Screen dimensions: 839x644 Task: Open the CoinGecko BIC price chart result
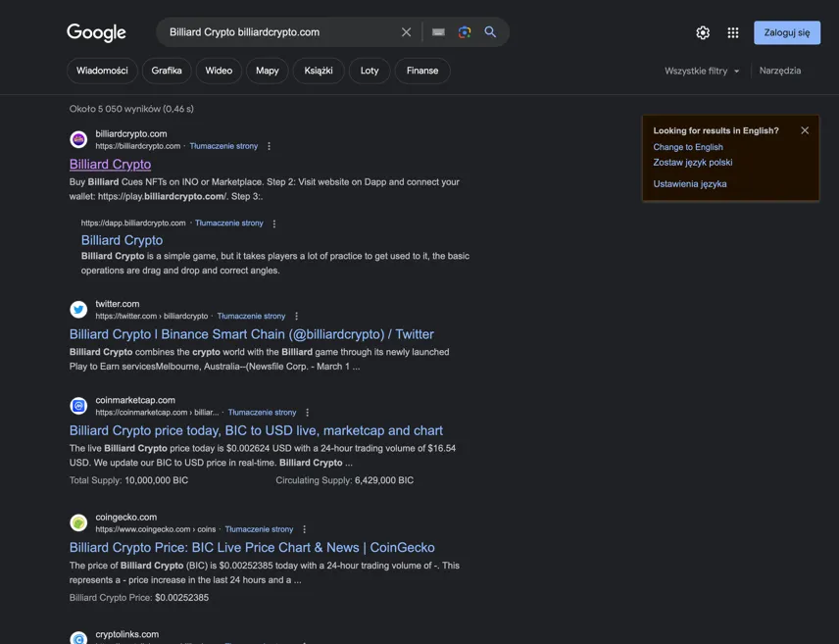[252, 548]
